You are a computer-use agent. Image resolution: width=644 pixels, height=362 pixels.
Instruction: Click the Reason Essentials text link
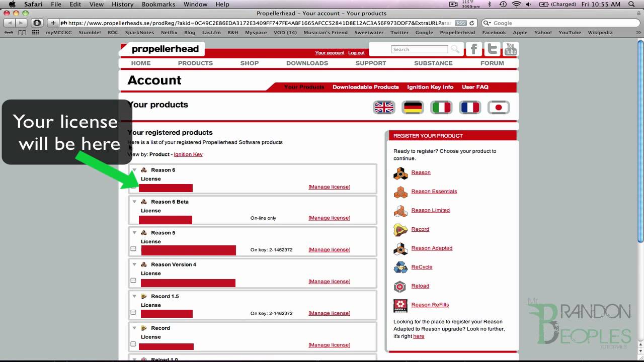(434, 192)
